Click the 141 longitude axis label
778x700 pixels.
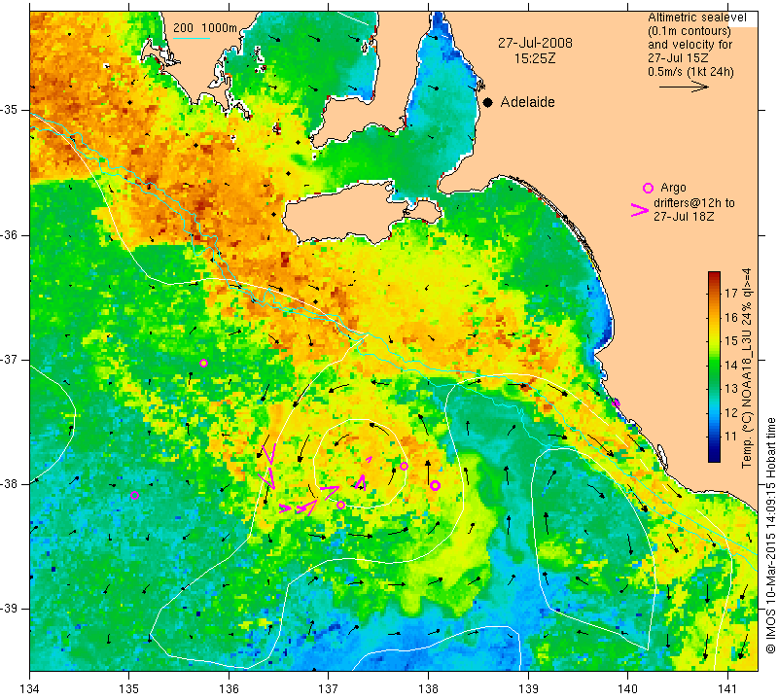coord(727,689)
